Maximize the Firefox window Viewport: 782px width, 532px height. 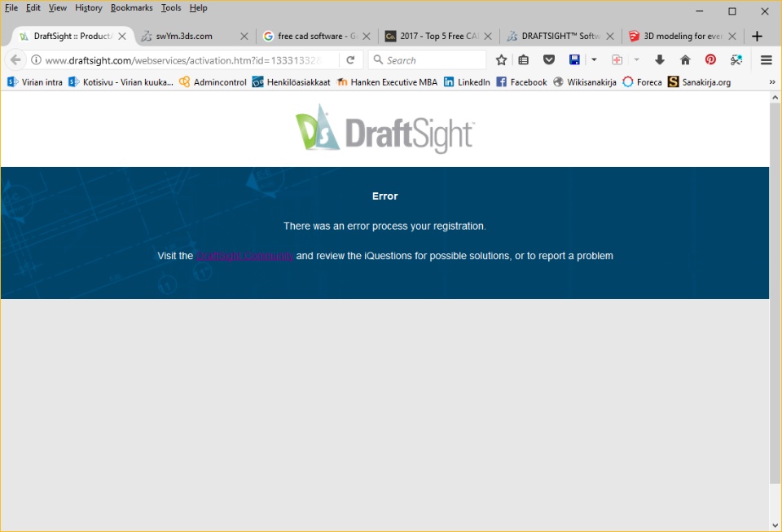(732, 11)
